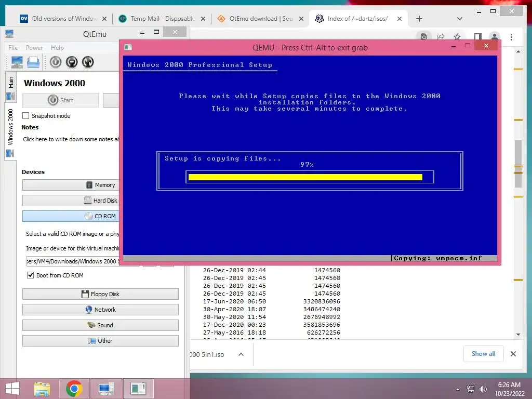Click the third round power toolbar icon
Screen dimensions: 532x399
pyautogui.click(x=87, y=62)
